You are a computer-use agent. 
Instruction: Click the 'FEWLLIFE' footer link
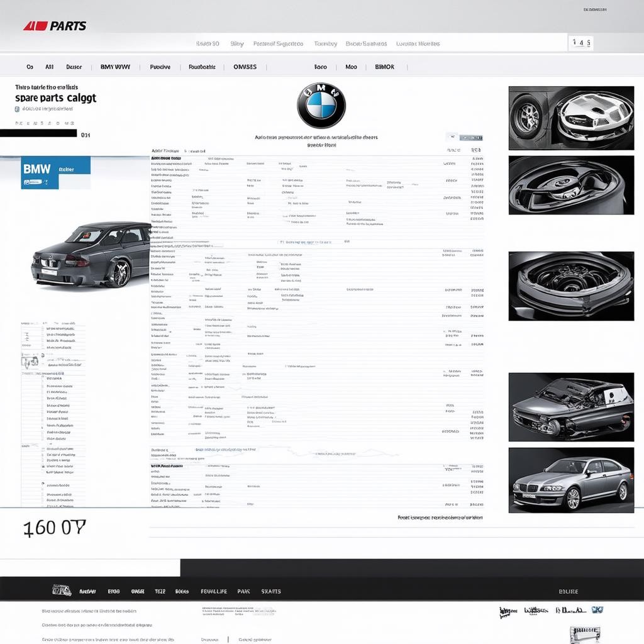pyautogui.click(x=214, y=591)
